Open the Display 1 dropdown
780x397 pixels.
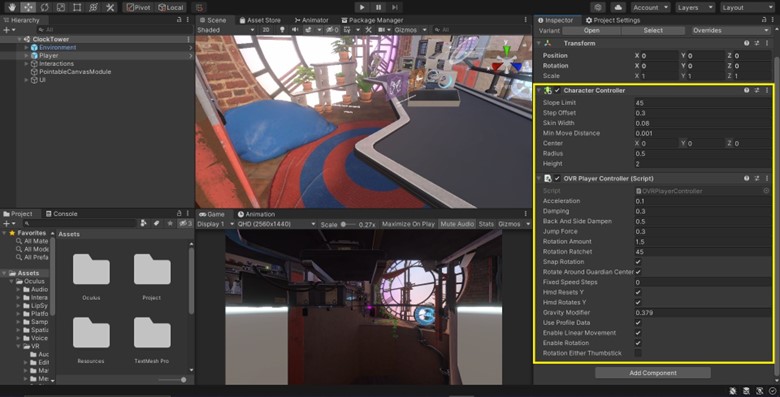point(215,224)
